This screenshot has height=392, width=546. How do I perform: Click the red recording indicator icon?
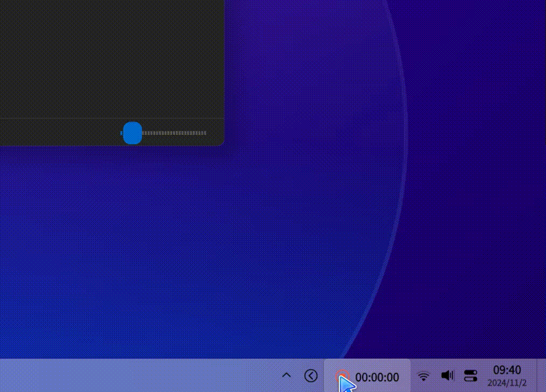click(x=342, y=376)
